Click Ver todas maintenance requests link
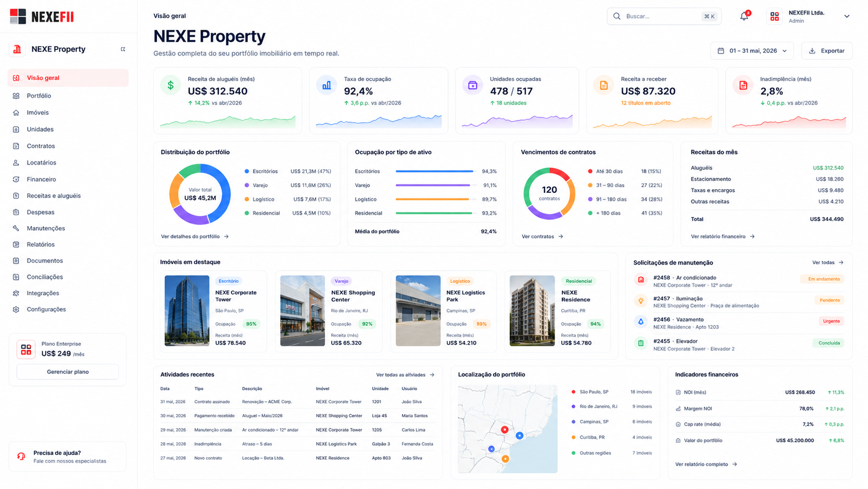This screenshot has width=868, height=489. pos(828,262)
